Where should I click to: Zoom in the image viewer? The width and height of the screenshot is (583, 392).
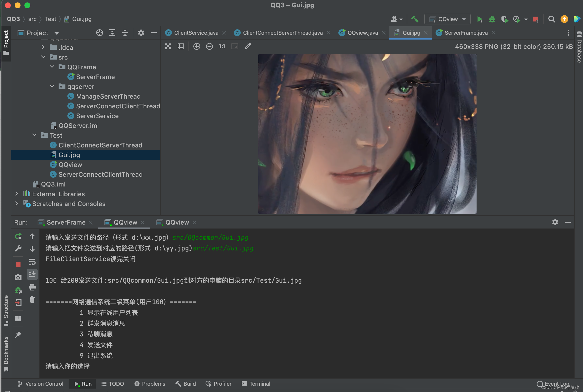point(197,47)
